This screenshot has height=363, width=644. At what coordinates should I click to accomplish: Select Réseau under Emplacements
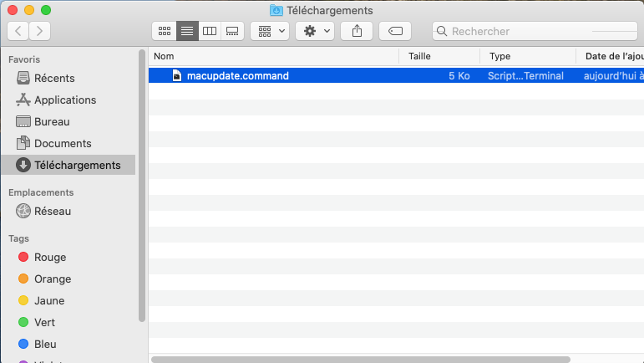tap(52, 212)
